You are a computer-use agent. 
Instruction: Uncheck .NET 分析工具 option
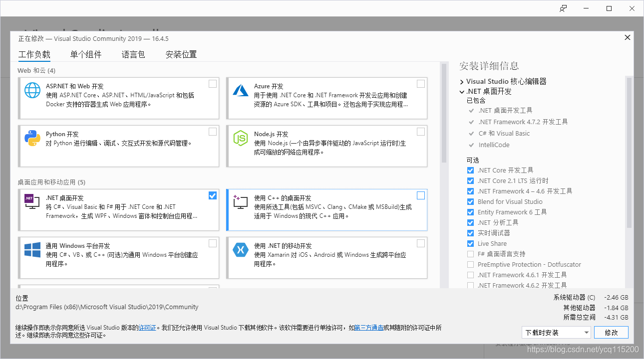click(470, 222)
